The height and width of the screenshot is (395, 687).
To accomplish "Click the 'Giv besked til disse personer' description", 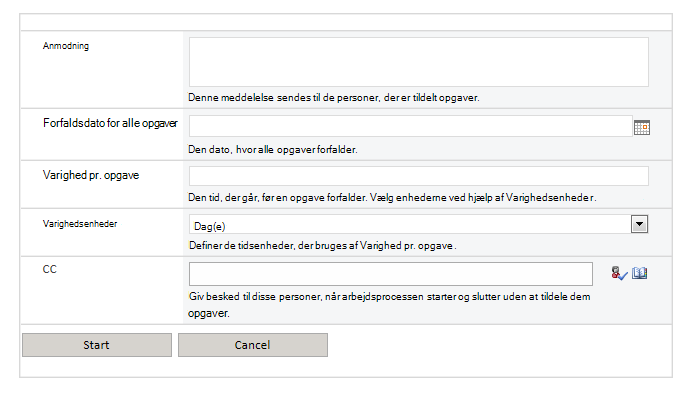I will (390, 305).
